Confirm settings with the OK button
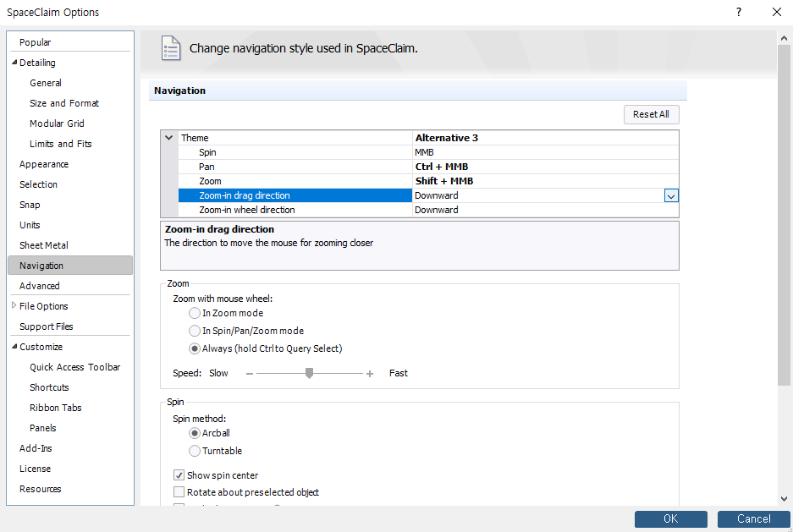This screenshot has width=793, height=532. [x=670, y=518]
